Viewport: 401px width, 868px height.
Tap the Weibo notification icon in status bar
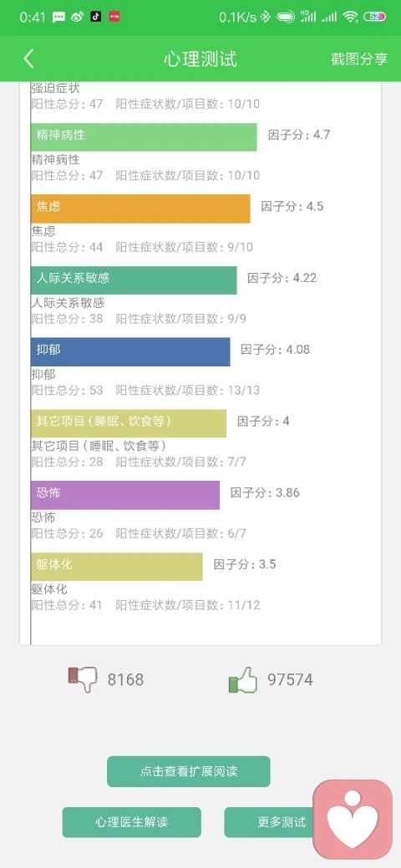[x=78, y=17]
